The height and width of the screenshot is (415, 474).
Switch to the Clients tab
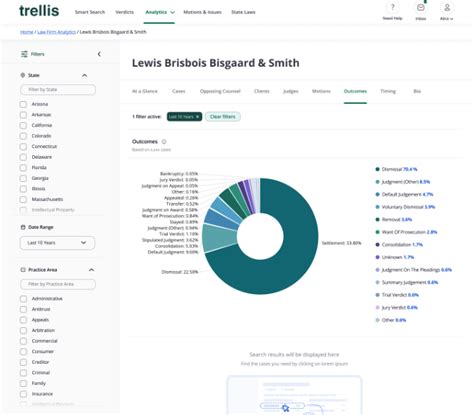[262, 91]
